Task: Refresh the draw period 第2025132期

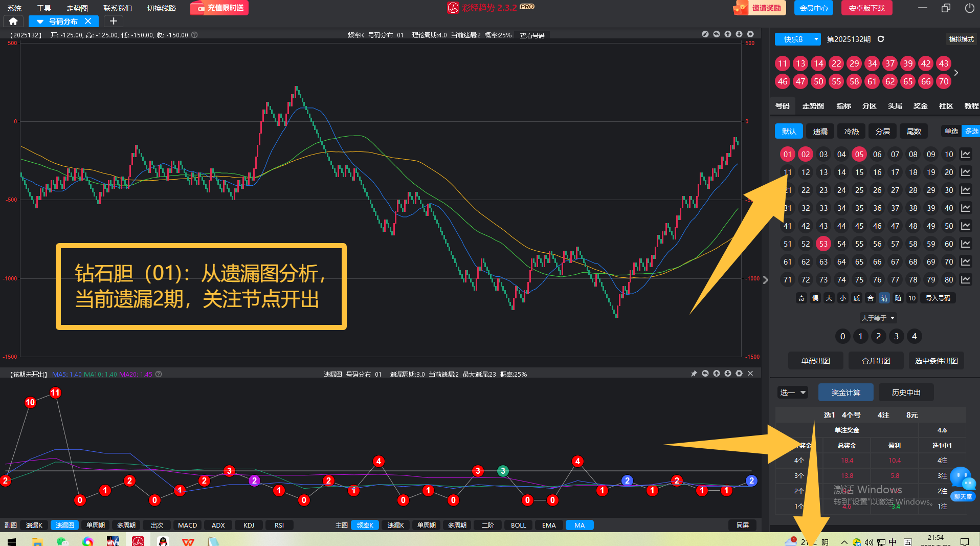Action: 881,39
